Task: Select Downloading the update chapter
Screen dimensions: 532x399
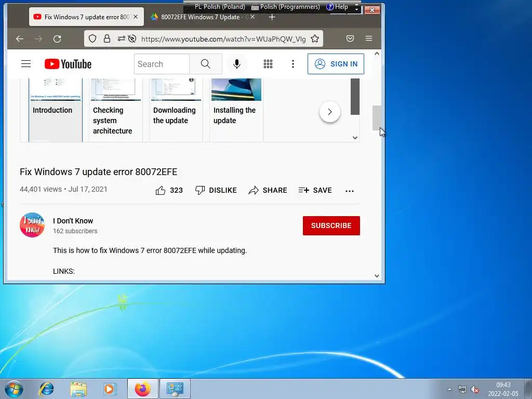Action: tap(176, 110)
